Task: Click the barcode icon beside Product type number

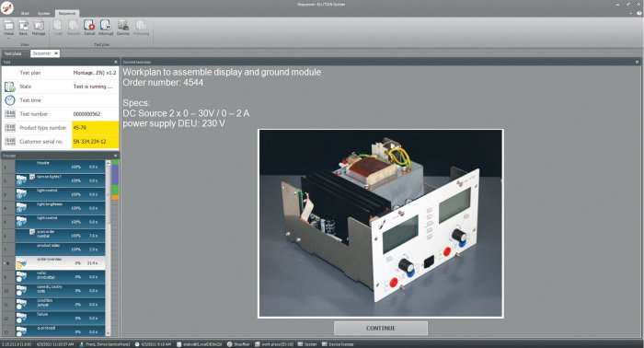Action: [10, 128]
